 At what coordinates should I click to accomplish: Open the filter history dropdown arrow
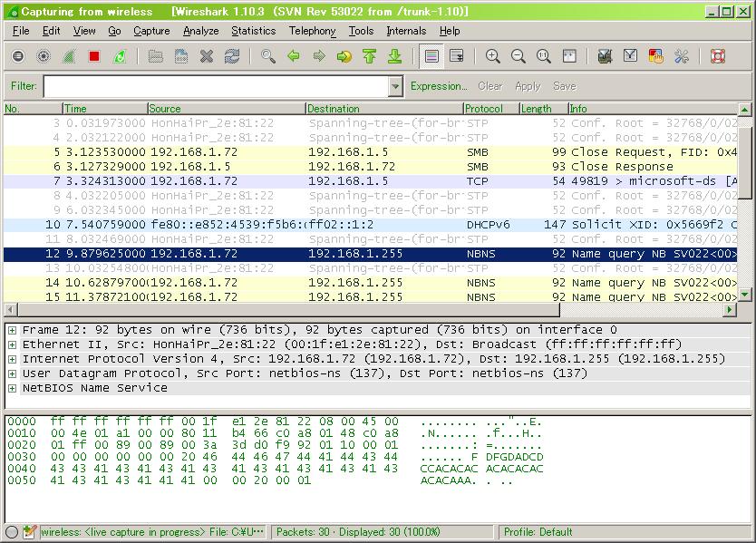[x=395, y=86]
